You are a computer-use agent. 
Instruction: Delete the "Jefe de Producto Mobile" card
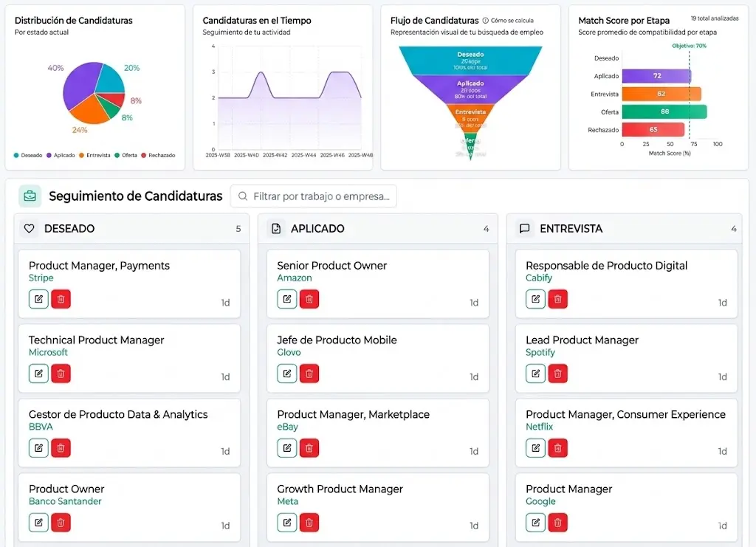[309, 373]
